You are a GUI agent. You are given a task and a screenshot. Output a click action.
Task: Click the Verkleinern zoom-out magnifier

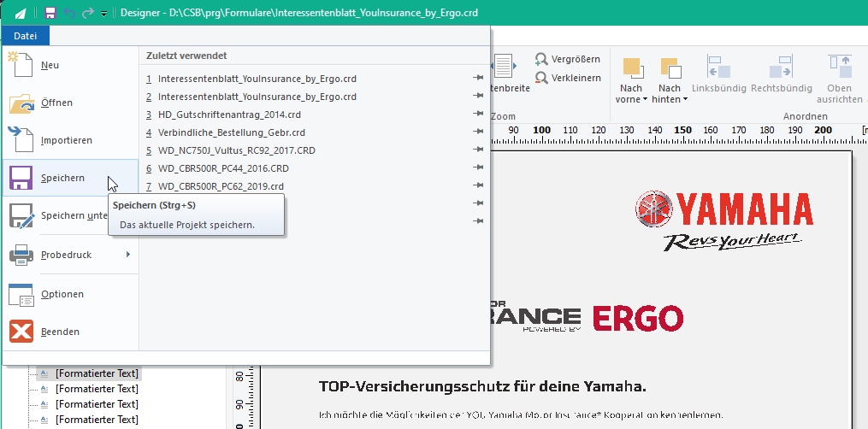coord(541,78)
